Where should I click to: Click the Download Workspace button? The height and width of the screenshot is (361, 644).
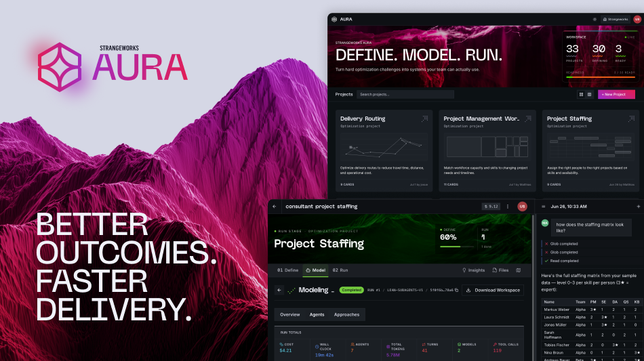click(493, 290)
